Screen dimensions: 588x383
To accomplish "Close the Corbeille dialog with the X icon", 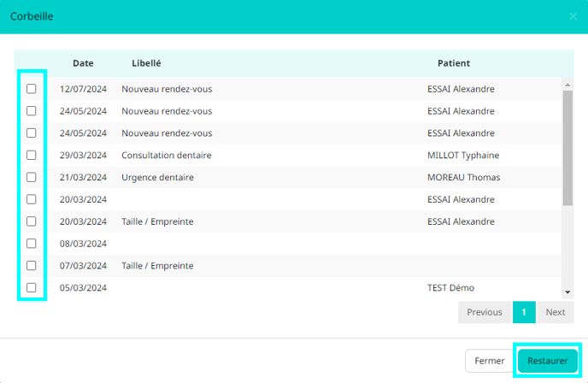I will [x=573, y=16].
